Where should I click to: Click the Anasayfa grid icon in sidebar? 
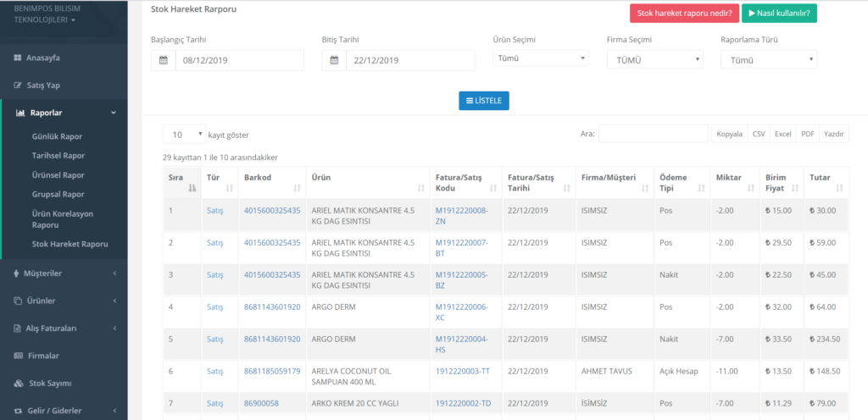(x=17, y=58)
